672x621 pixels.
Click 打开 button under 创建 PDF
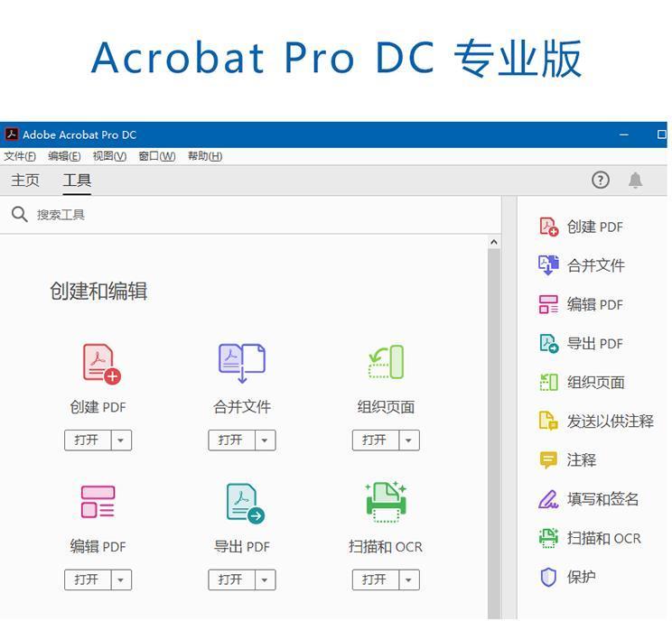point(88,440)
